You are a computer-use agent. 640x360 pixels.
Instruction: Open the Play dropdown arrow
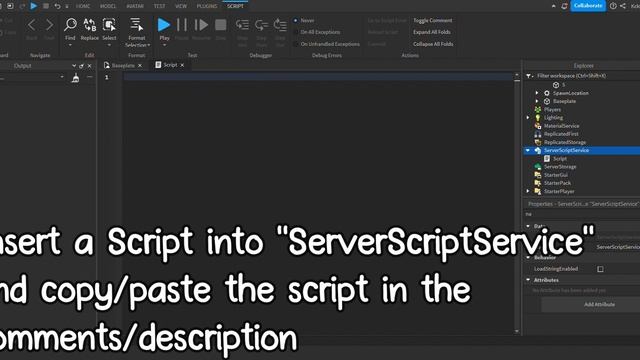pos(164,45)
